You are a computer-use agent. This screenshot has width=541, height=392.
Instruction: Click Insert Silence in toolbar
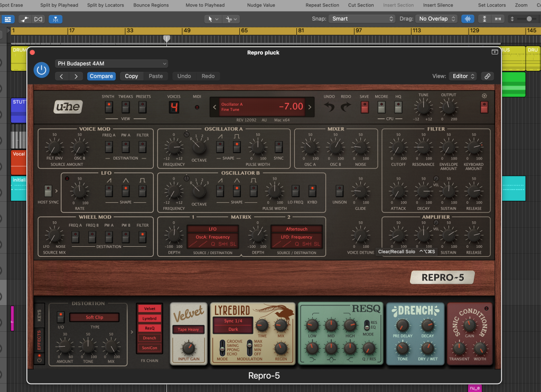(x=438, y=5)
